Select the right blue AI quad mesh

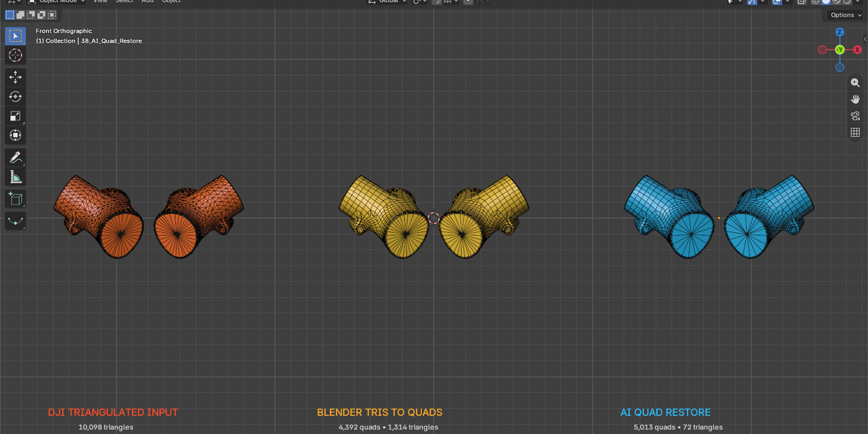769,216
